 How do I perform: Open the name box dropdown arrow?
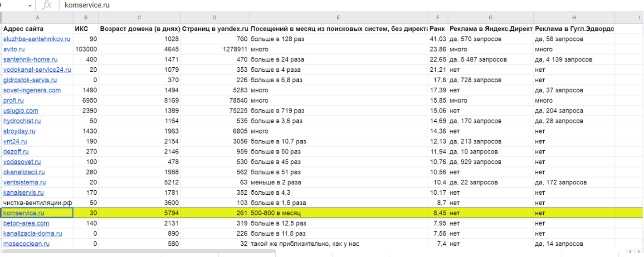pyautogui.click(x=30, y=5)
